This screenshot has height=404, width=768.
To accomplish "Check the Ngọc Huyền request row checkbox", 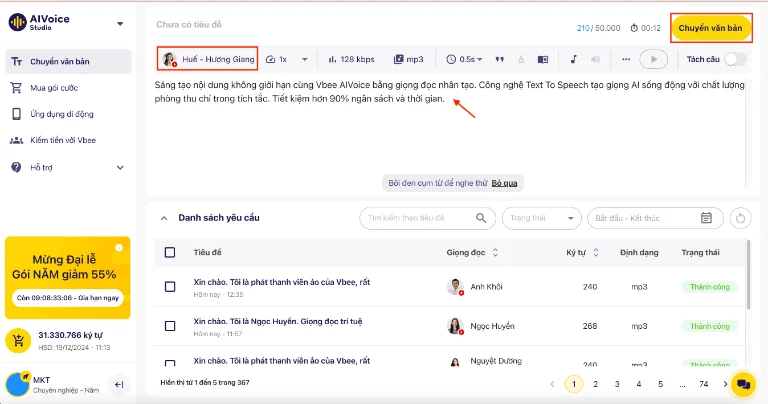I will [170, 326].
